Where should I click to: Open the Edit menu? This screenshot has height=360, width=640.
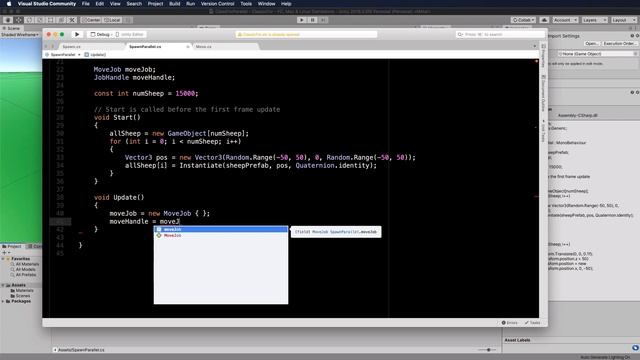[x=100, y=4]
